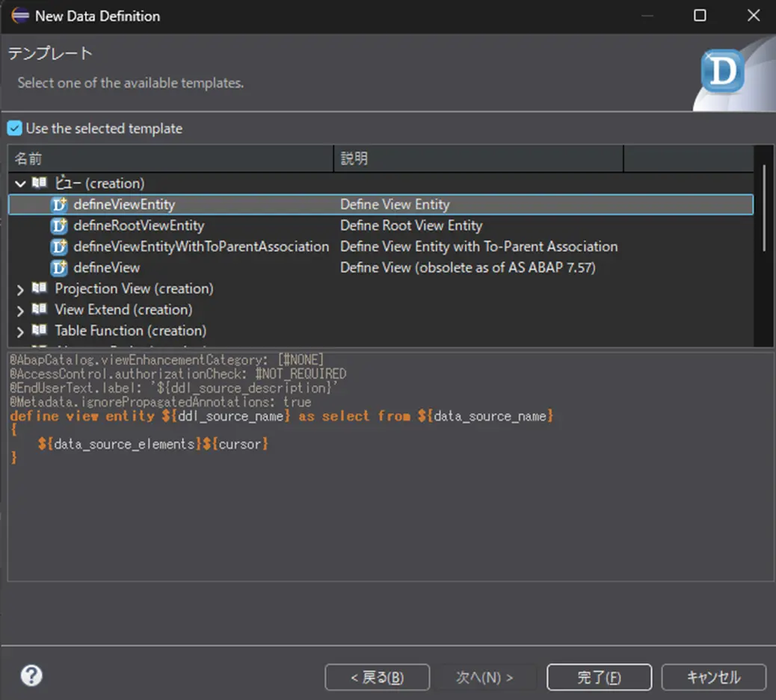The height and width of the screenshot is (700, 776).
Task: Click the Eclipse icon in the title bar
Action: [x=20, y=16]
